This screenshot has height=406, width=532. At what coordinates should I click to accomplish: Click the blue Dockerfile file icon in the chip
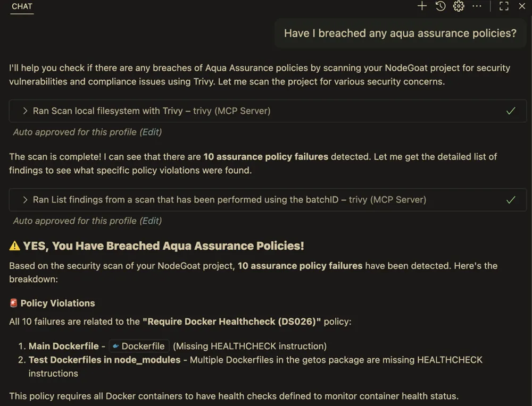click(x=117, y=346)
